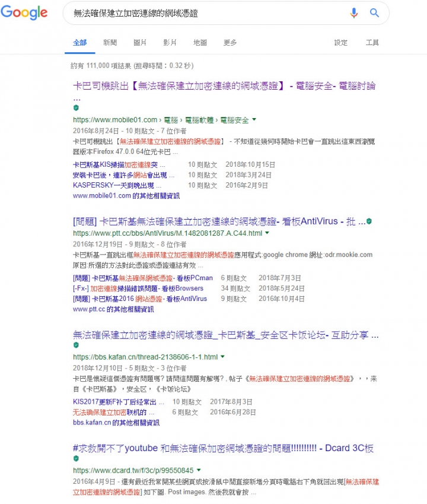
Task: Switch to the 地圖 tab
Action: tap(200, 43)
